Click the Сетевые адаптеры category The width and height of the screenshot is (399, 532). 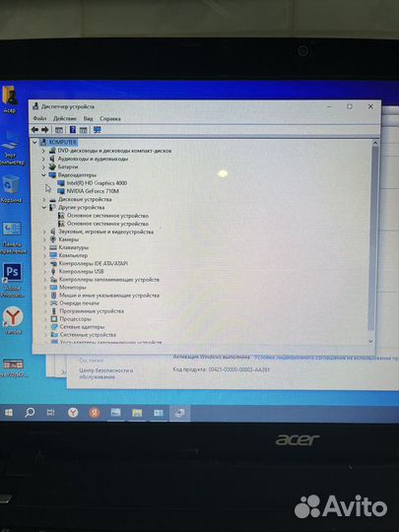[82, 327]
